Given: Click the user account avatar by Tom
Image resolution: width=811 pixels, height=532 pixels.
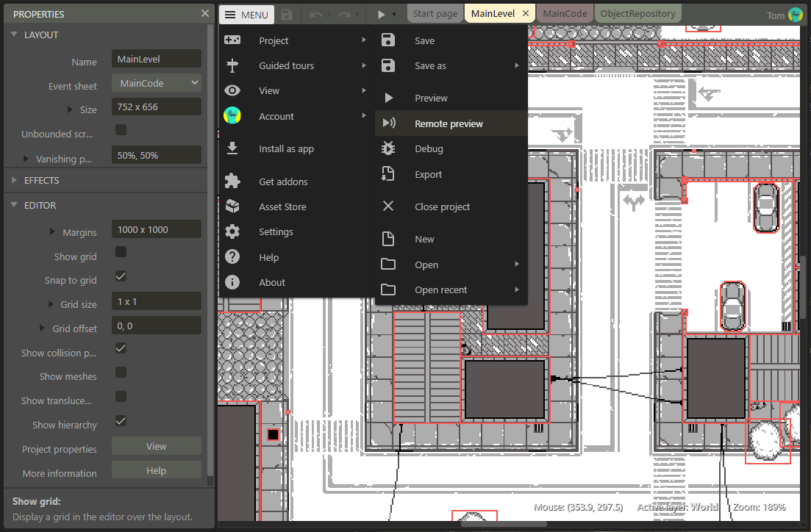Looking at the screenshot, I should [x=795, y=15].
